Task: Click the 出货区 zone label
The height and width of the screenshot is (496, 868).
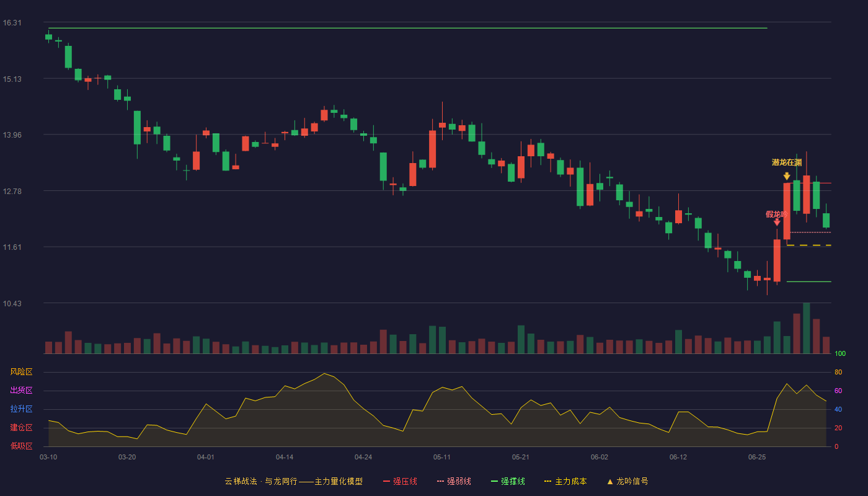Action: pyautogui.click(x=21, y=391)
